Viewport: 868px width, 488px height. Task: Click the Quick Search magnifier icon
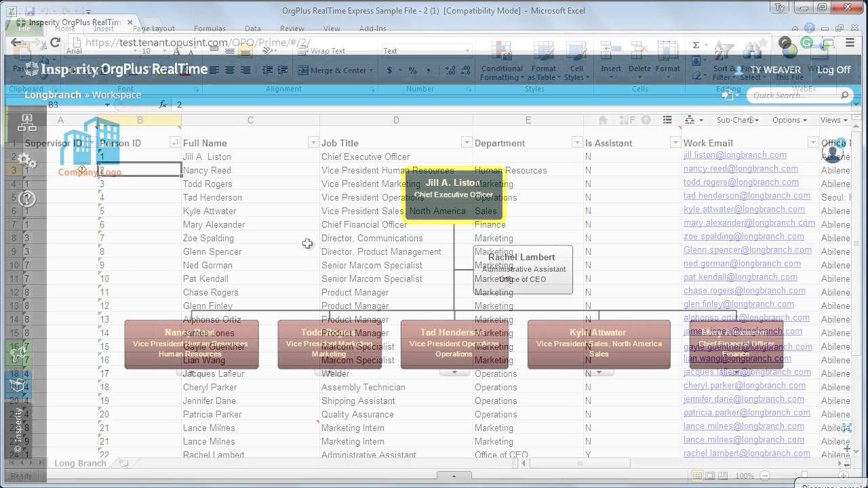845,96
